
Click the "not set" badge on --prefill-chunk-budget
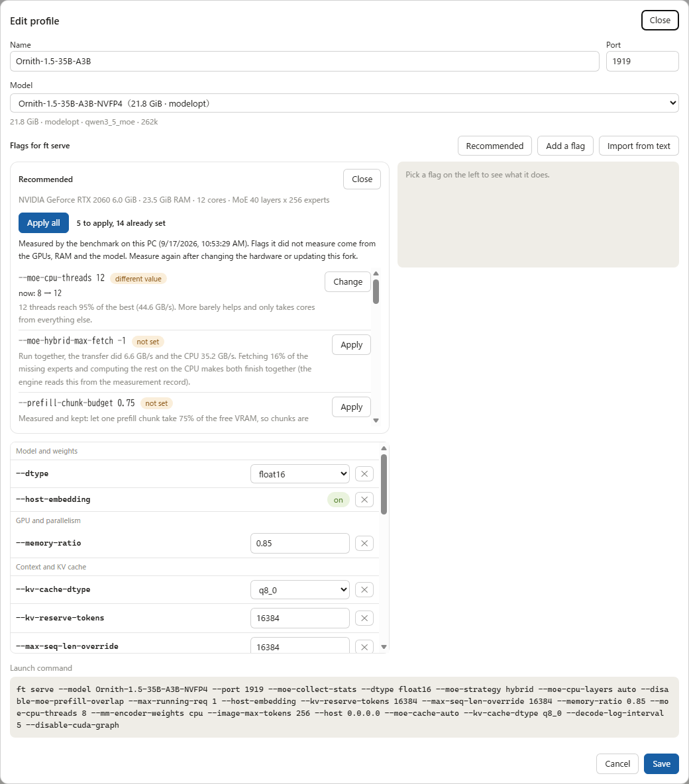click(x=156, y=403)
